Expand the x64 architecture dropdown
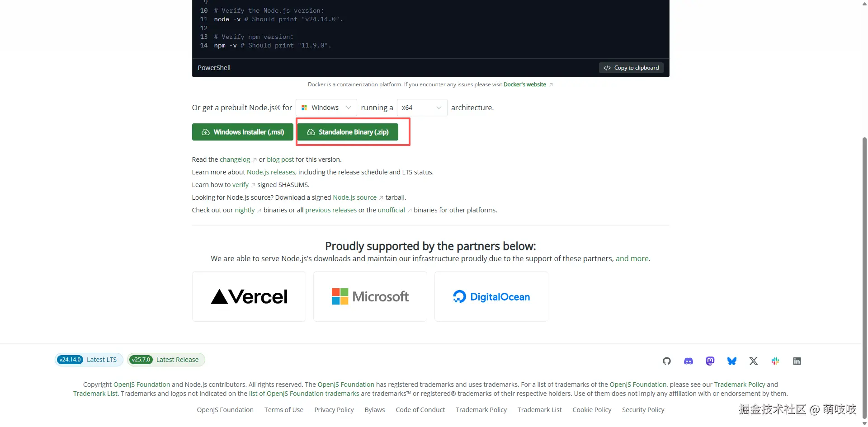 [x=421, y=108]
